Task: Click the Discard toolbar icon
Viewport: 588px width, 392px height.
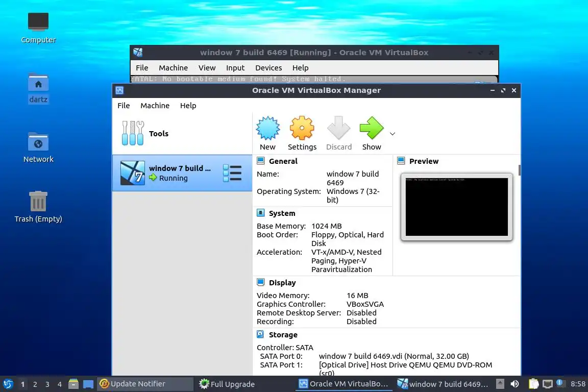Action: coord(338,128)
